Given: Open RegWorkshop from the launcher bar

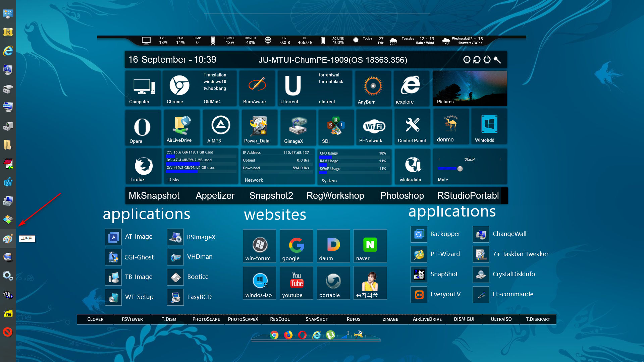Looking at the screenshot, I should (335, 196).
